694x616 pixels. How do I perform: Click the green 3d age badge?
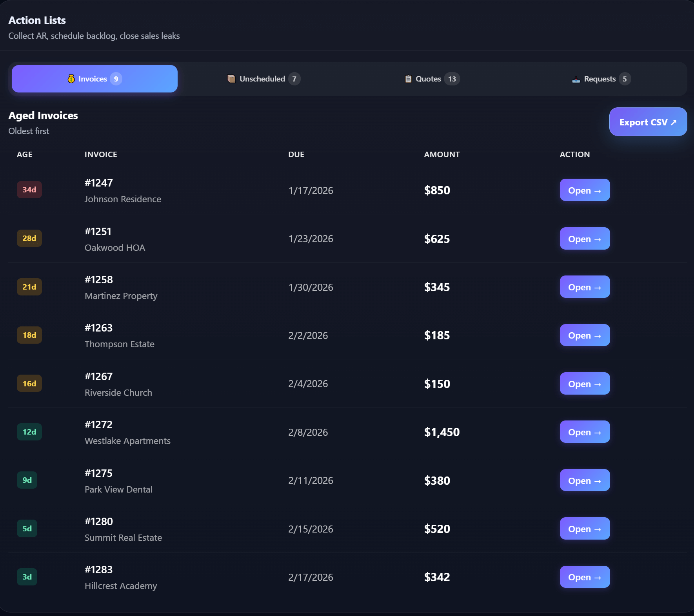(x=27, y=577)
